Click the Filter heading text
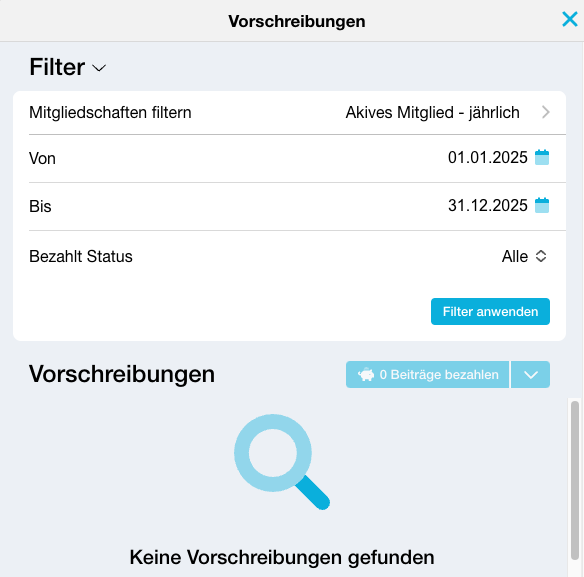Viewport: 584px width, 577px height. point(57,67)
